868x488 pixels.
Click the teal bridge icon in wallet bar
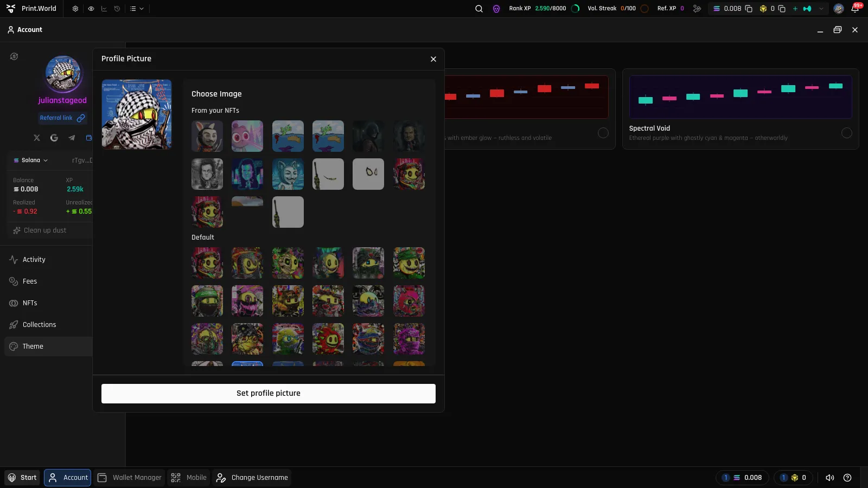tap(807, 9)
